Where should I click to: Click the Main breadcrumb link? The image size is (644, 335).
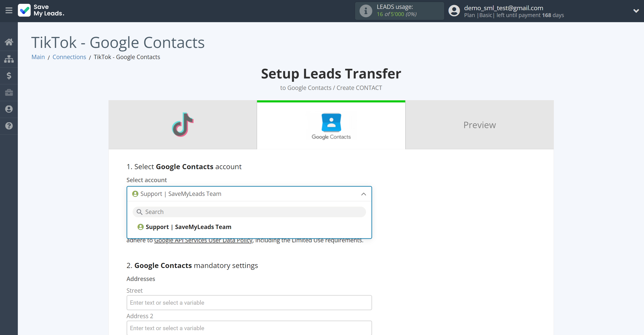point(38,57)
